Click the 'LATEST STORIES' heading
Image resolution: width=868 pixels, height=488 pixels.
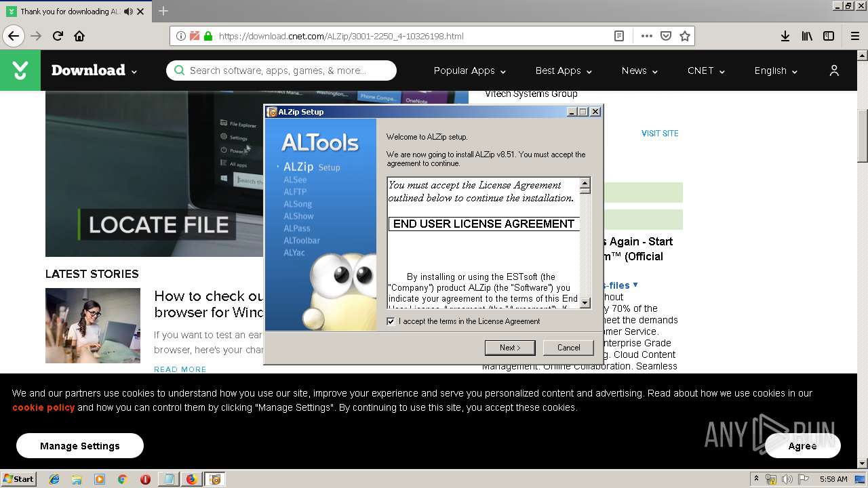pyautogui.click(x=92, y=274)
